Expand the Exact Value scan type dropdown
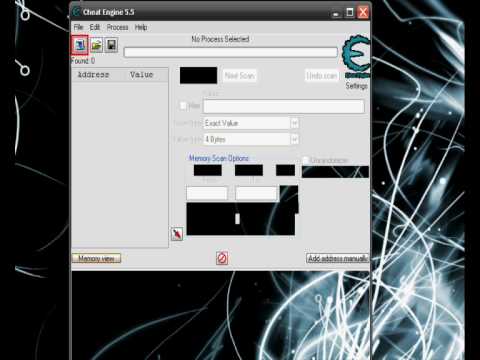 click(294, 123)
